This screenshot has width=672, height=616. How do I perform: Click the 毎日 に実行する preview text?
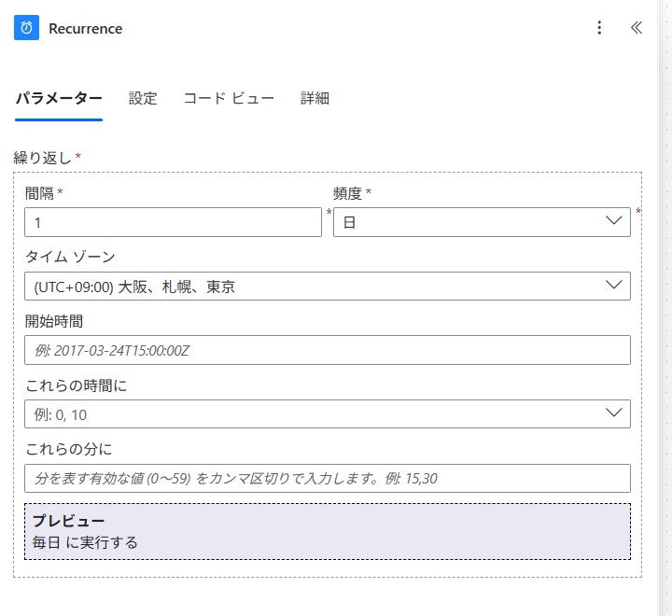pos(85,542)
